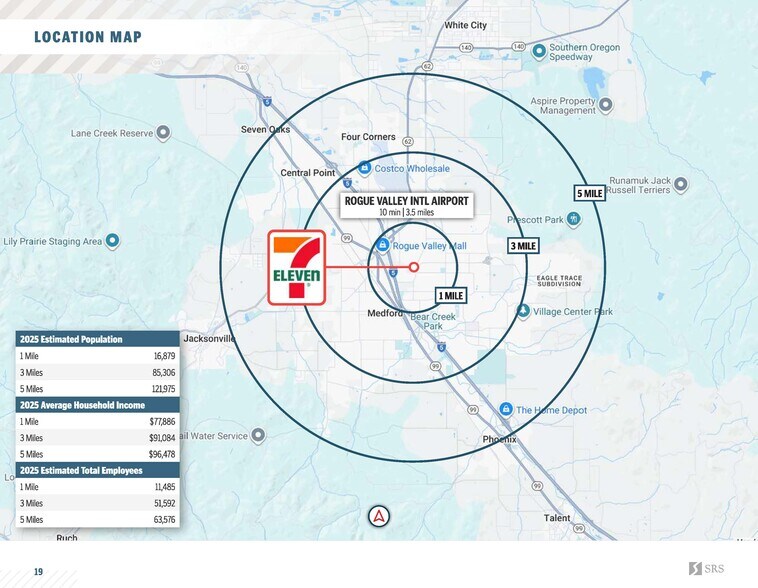Click the Costco Wholesale map pin
Image resolution: width=758 pixels, height=588 pixels.
(x=365, y=168)
